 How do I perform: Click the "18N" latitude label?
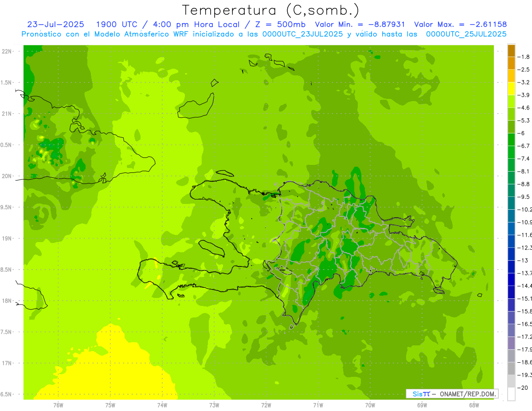[x=7, y=301]
